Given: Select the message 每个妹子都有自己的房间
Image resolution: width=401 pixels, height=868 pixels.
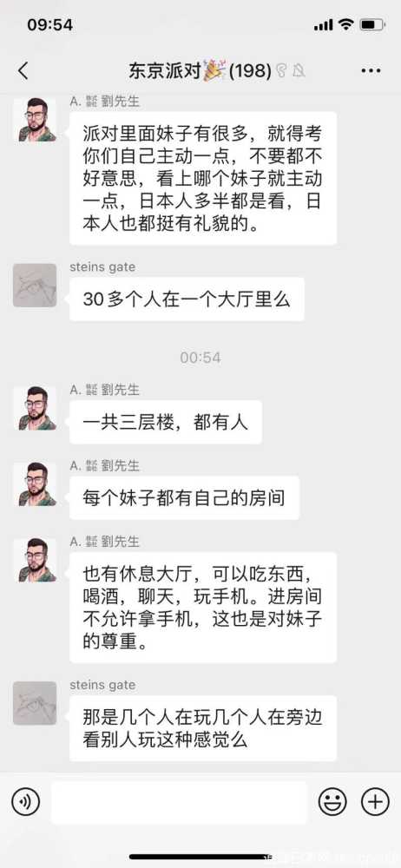Looking at the screenshot, I should click(184, 498).
